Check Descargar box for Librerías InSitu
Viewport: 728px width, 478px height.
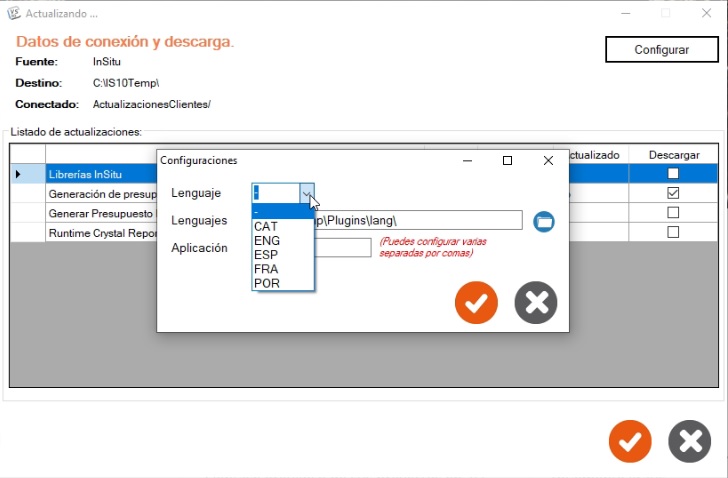(x=673, y=174)
